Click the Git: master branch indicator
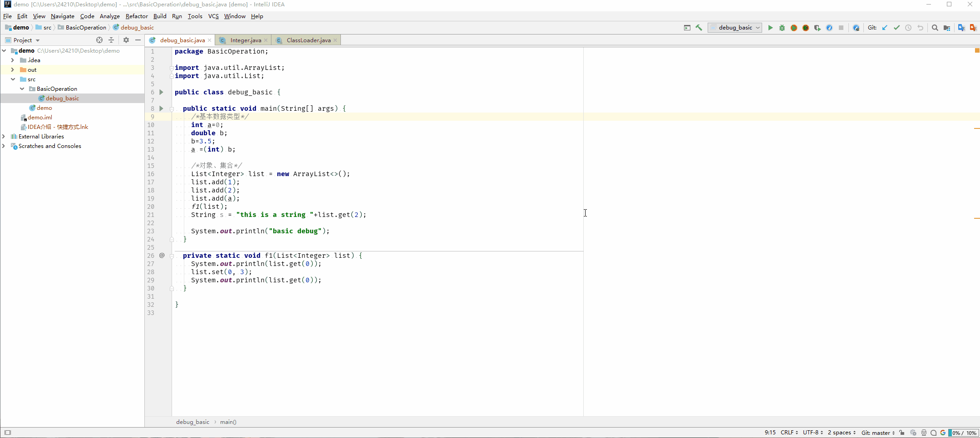Viewport: 980px width, 438px height. coord(876,433)
